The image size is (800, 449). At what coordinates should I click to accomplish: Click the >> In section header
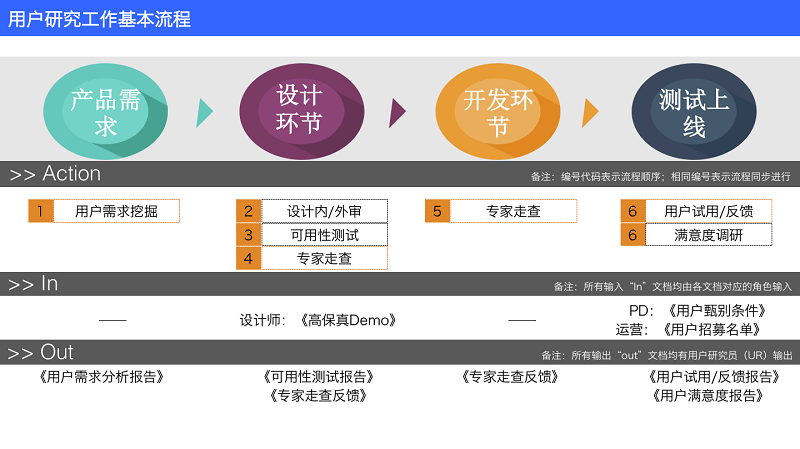(34, 284)
